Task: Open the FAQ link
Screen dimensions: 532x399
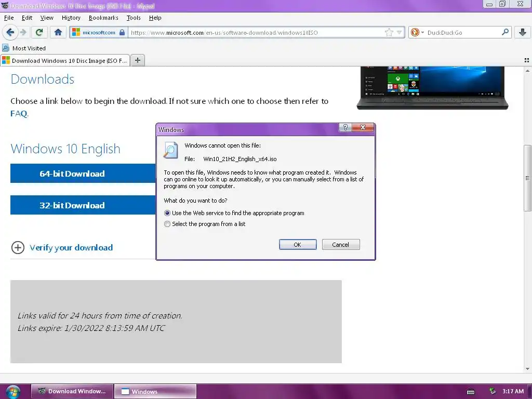Action: pyautogui.click(x=19, y=113)
